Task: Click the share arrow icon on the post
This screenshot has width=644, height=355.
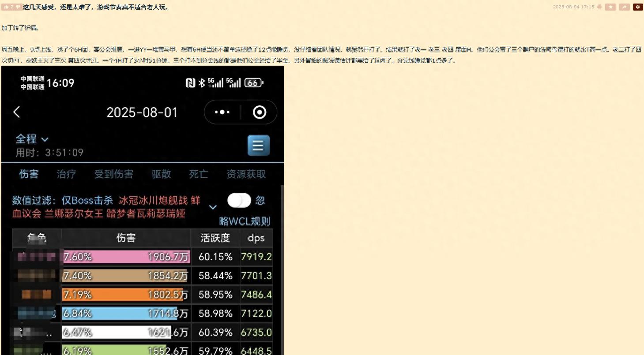Action: pos(624,7)
